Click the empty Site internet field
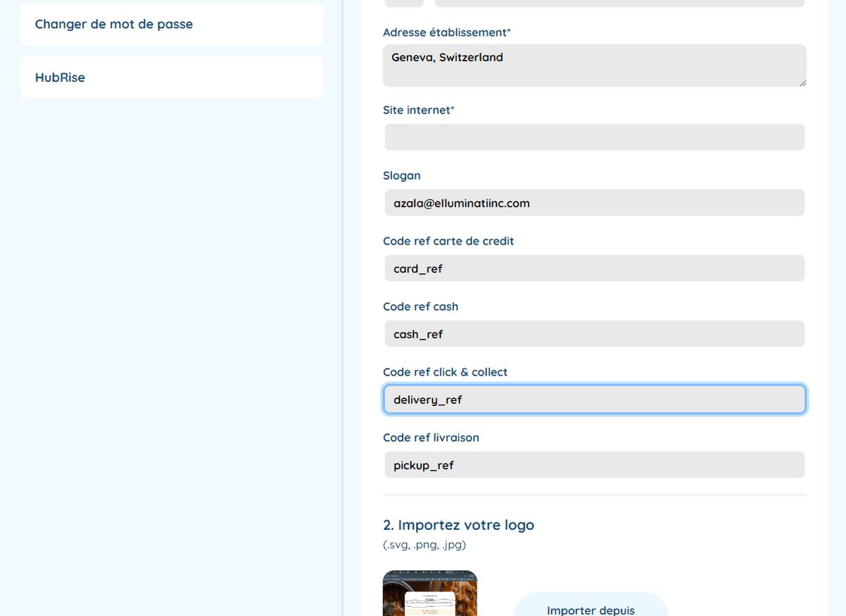The height and width of the screenshot is (616, 846). 594,137
